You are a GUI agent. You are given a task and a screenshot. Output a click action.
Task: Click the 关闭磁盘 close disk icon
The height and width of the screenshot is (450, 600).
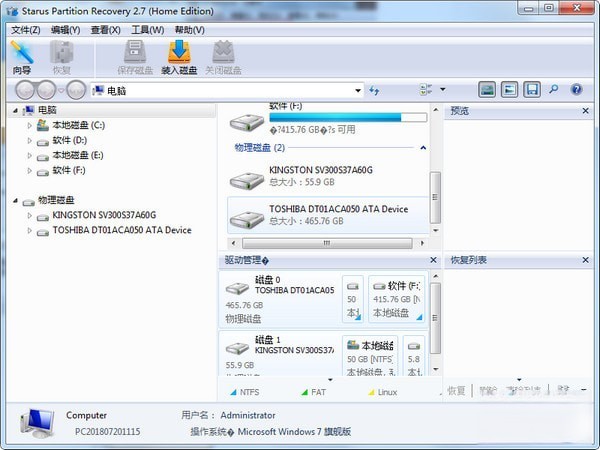pos(222,57)
